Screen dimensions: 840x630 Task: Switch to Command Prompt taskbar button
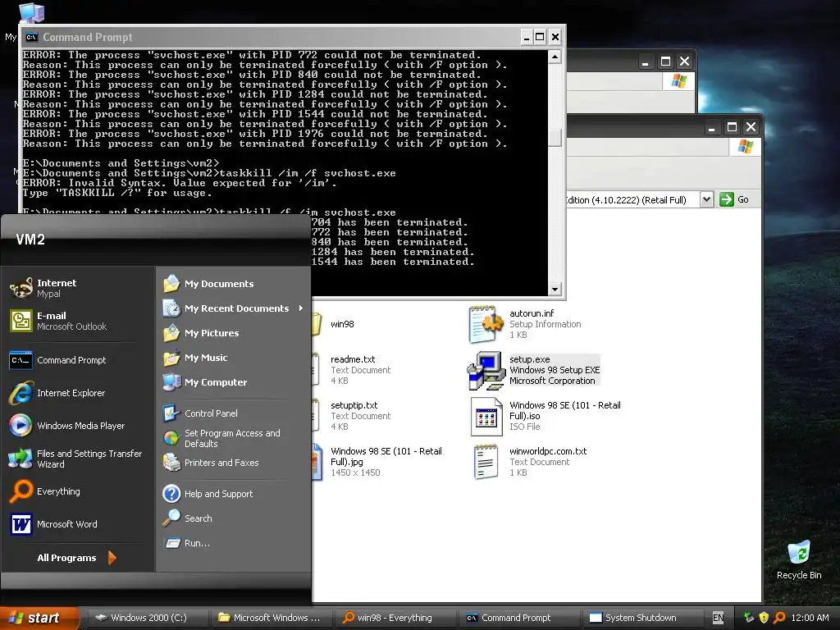tap(518, 618)
